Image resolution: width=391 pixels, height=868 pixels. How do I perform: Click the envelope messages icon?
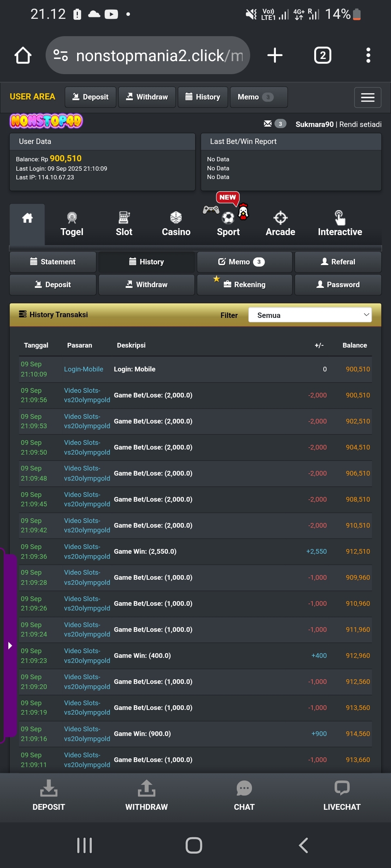click(268, 124)
